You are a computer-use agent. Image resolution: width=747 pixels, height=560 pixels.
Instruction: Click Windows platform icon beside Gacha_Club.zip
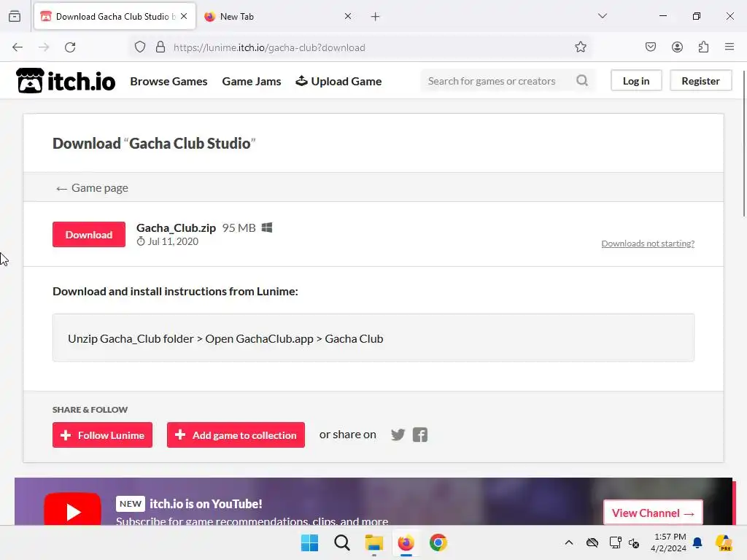click(x=267, y=227)
